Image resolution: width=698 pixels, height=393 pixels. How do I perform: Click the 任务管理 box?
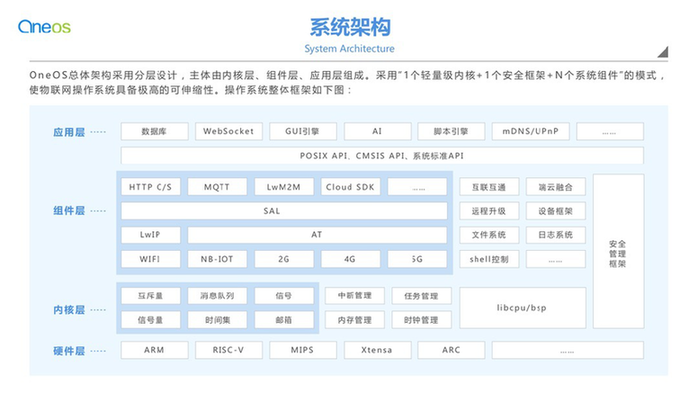422,296
